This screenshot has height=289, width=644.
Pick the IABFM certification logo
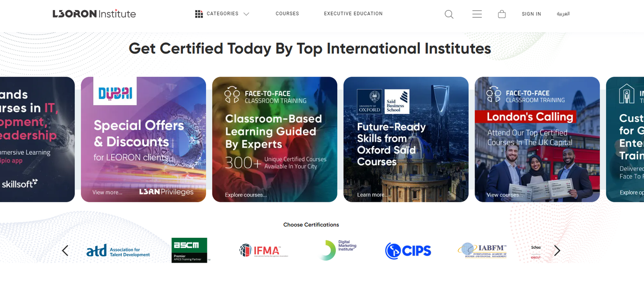482,250
